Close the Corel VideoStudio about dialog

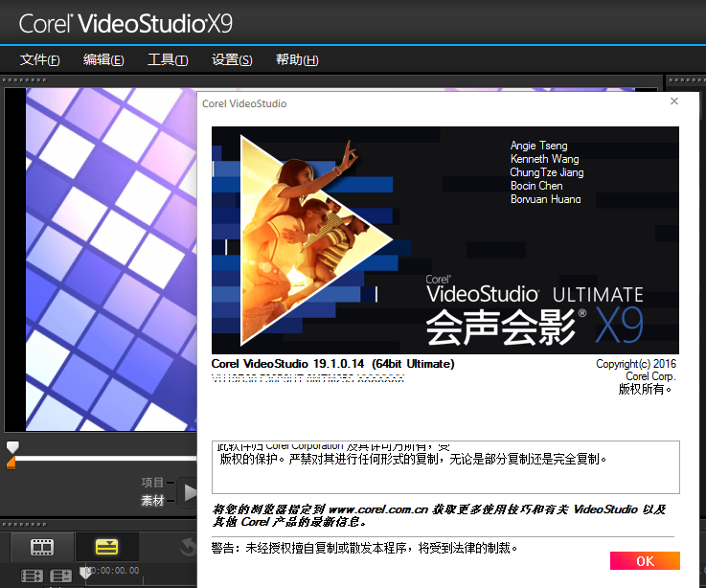(674, 101)
